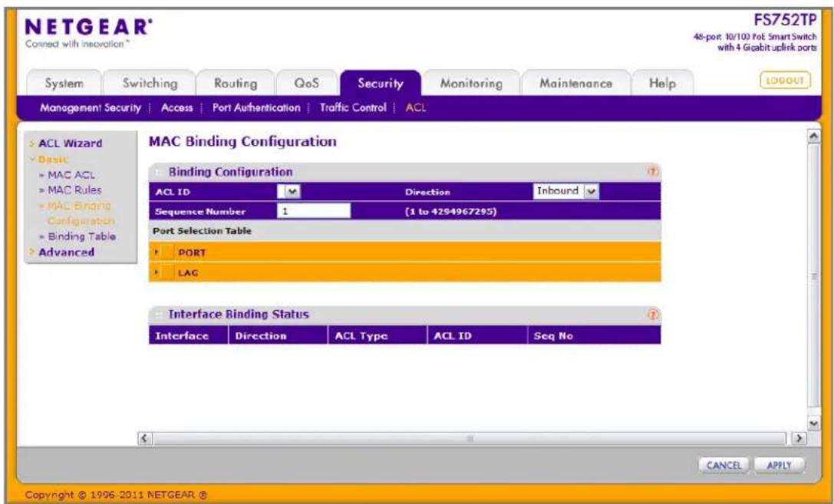This screenshot has height=504, width=834.
Task: Click horizontal scrollbar right arrow
Action: [799, 439]
